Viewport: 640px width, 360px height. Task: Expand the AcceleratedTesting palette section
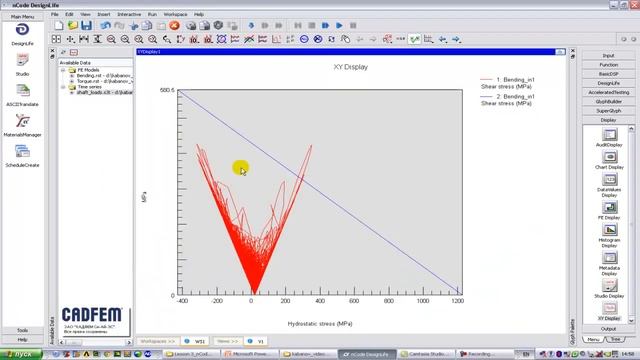608,92
